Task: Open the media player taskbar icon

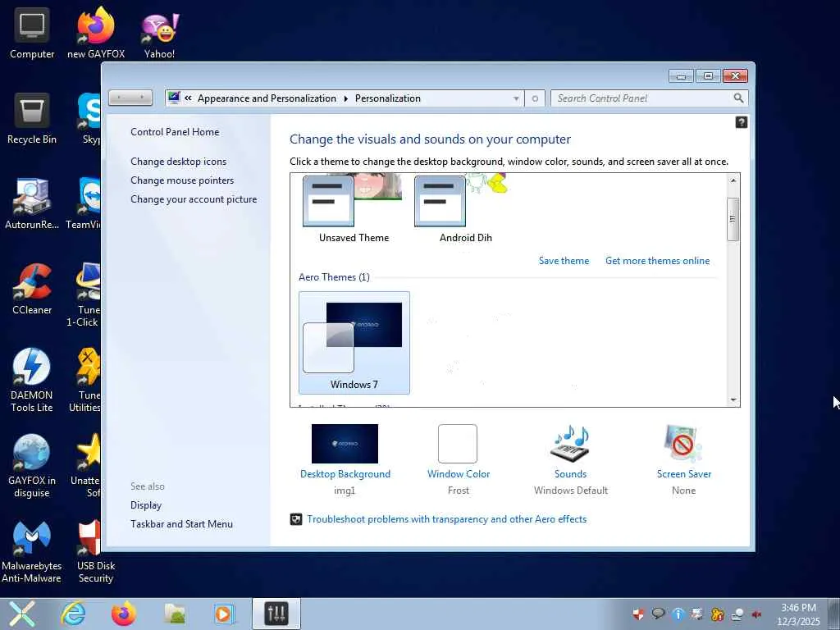Action: pyautogui.click(x=224, y=614)
